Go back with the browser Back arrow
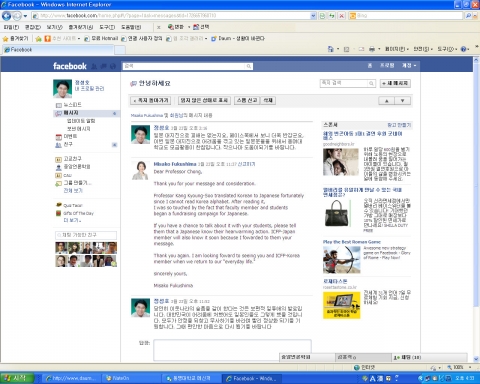 [x=6, y=16]
